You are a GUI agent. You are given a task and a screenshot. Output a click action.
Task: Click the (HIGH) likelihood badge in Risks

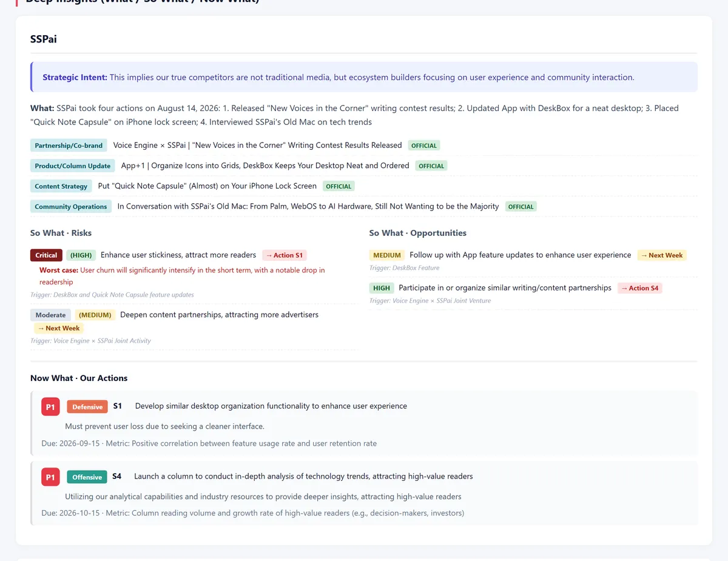pyautogui.click(x=81, y=255)
